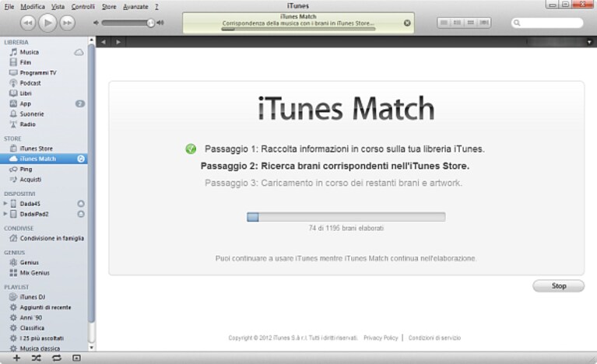Open the Store menu

[109, 6]
